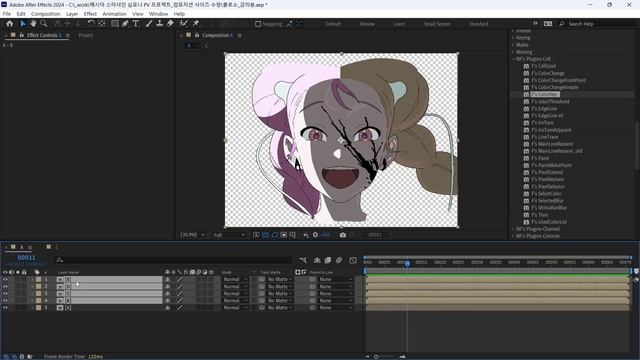Click the Shy layers icon in timeline header
The width and height of the screenshot is (640, 360).
[317, 260]
